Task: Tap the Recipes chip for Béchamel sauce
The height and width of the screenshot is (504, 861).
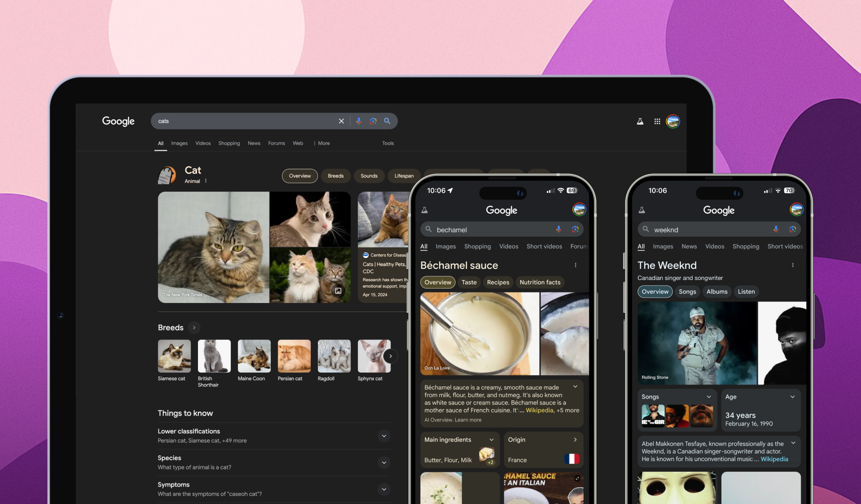Action: coord(498,282)
